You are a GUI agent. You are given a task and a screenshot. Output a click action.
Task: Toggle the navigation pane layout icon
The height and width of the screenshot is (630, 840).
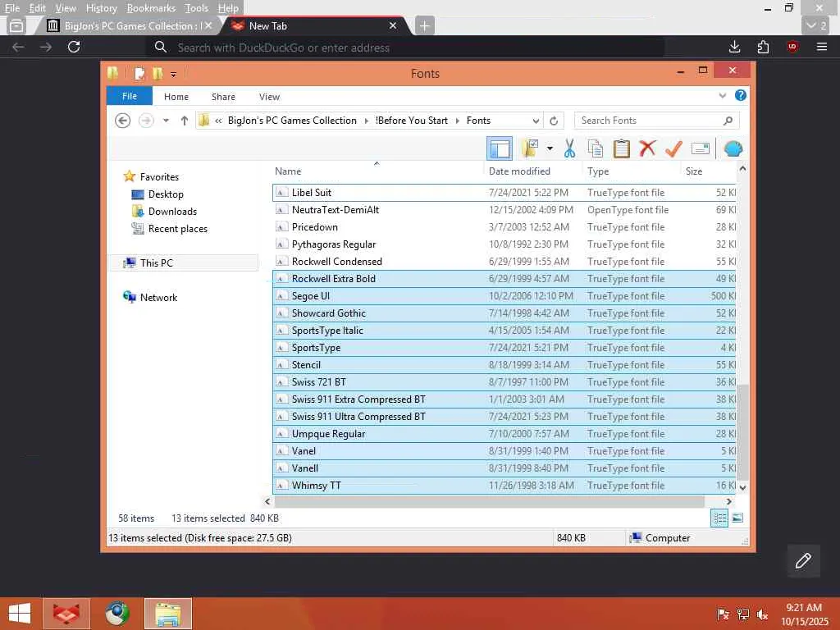[x=500, y=148]
